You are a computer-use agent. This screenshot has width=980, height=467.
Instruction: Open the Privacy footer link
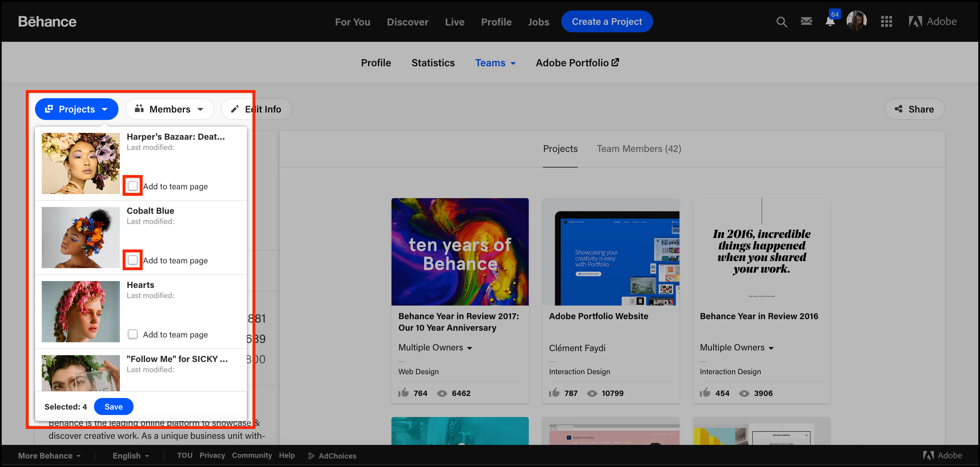coord(212,455)
